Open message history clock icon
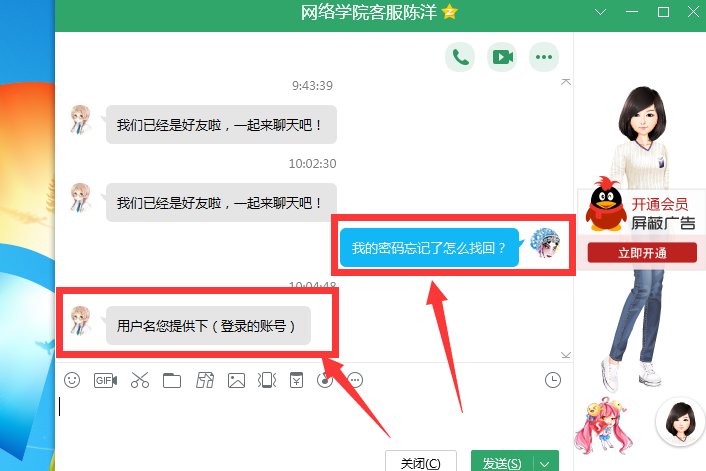Screen dimensions: 706x471 point(553,380)
